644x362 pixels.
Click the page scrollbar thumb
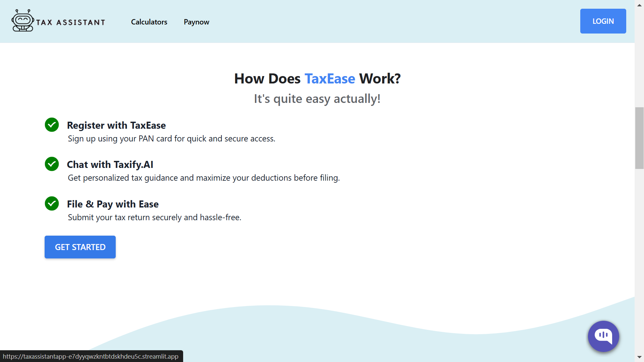[639, 138]
